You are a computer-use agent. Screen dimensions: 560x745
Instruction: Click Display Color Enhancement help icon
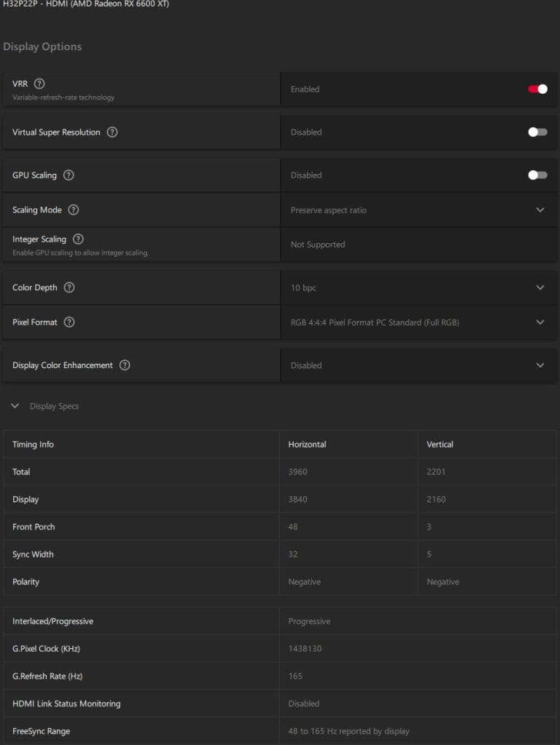(x=124, y=365)
